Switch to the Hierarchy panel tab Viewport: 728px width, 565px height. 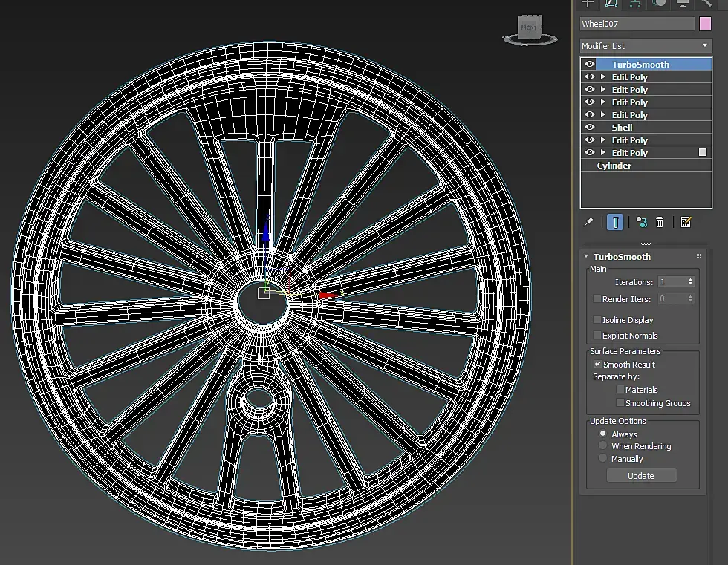click(635, 3)
